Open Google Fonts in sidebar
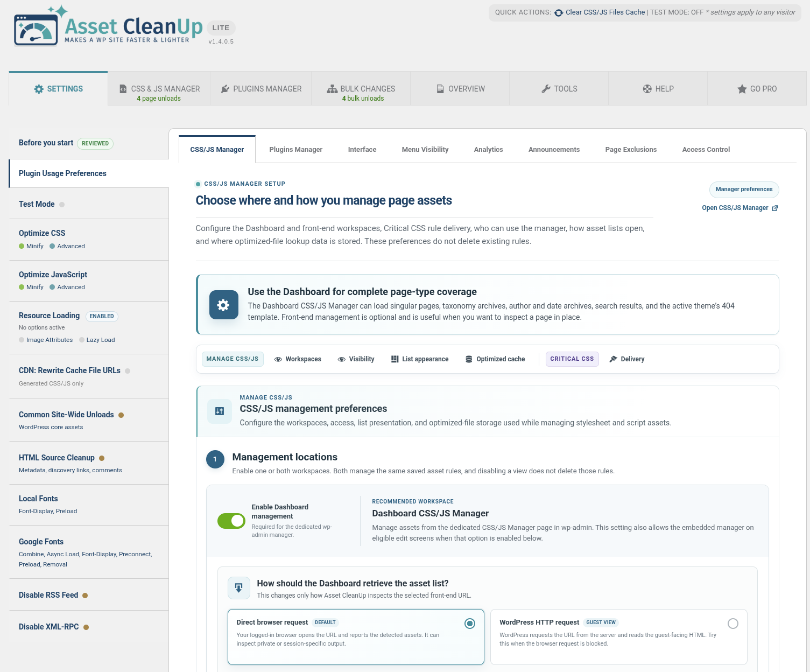The width and height of the screenshot is (810, 672). click(x=89, y=552)
